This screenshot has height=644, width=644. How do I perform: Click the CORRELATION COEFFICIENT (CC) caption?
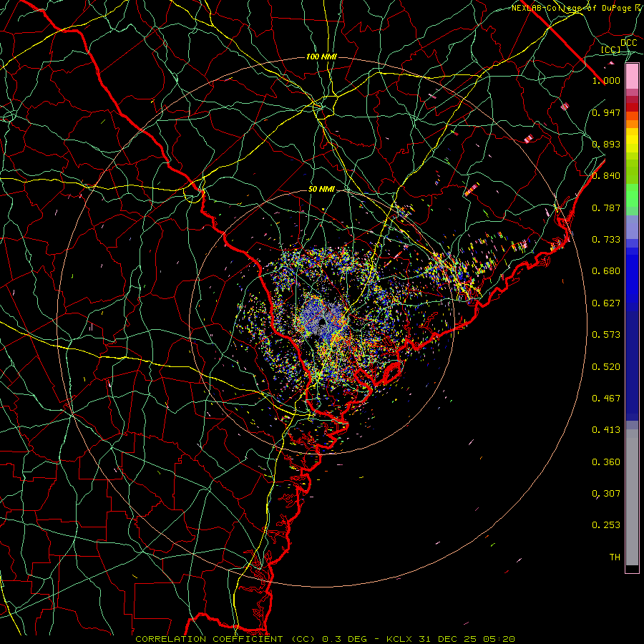pos(225,639)
